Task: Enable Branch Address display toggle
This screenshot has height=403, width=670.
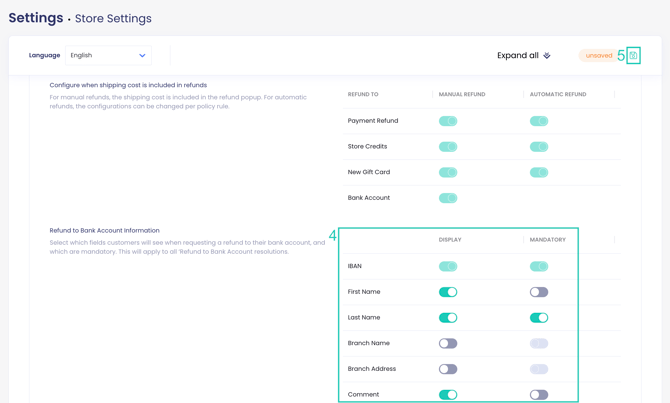Action: (x=448, y=369)
